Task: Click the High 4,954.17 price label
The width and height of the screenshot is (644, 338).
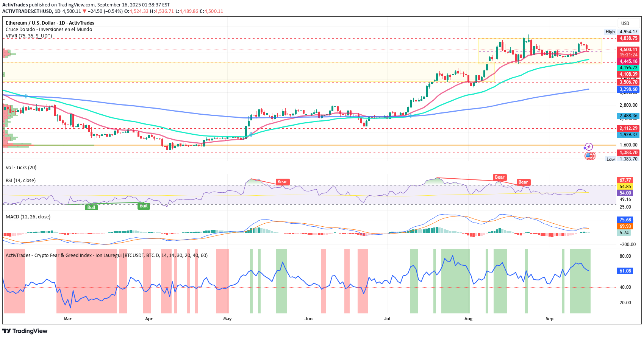Action: point(621,32)
